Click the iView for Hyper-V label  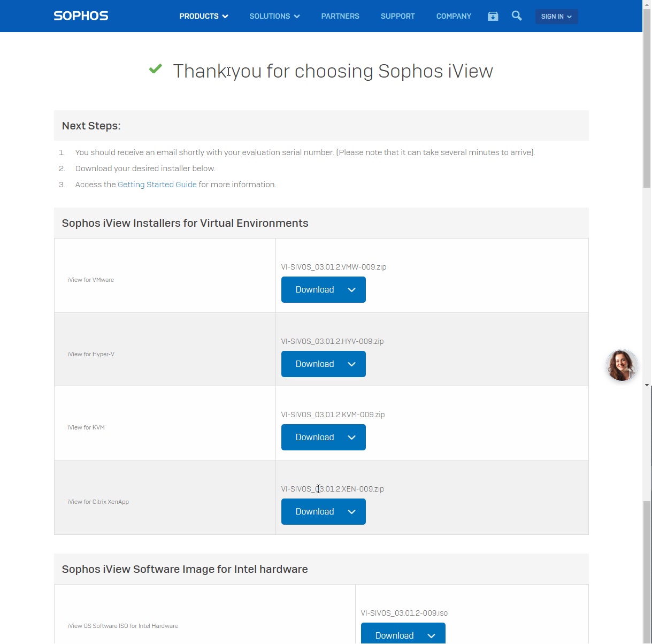pos(91,354)
